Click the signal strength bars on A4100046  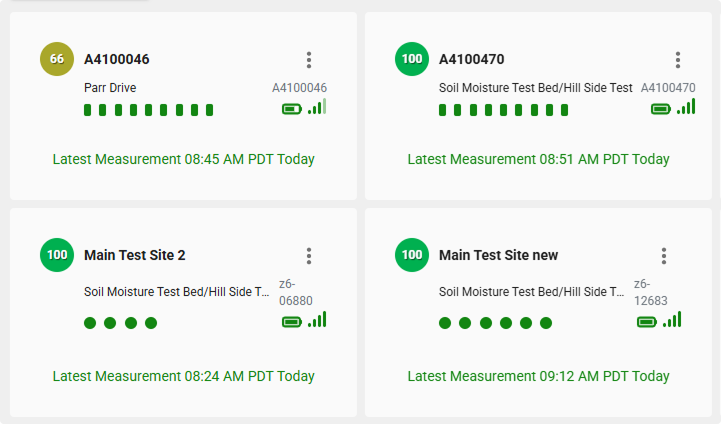(x=317, y=106)
